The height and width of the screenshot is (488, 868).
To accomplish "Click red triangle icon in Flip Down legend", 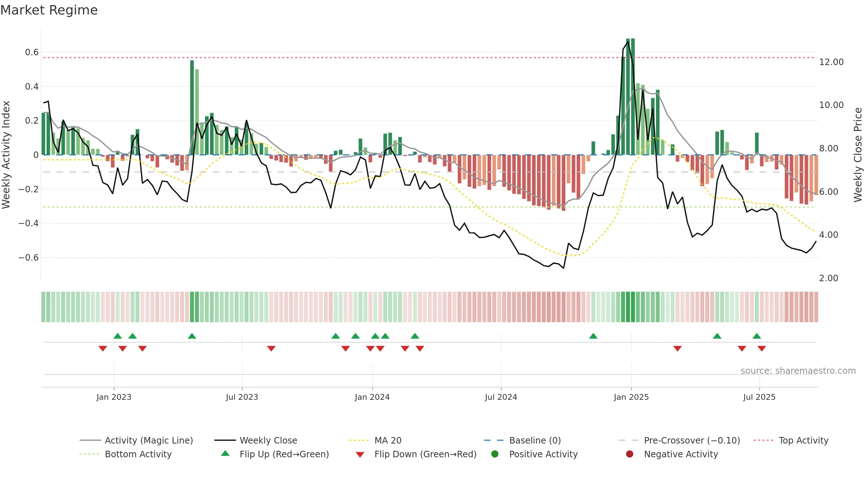I will tap(360, 455).
